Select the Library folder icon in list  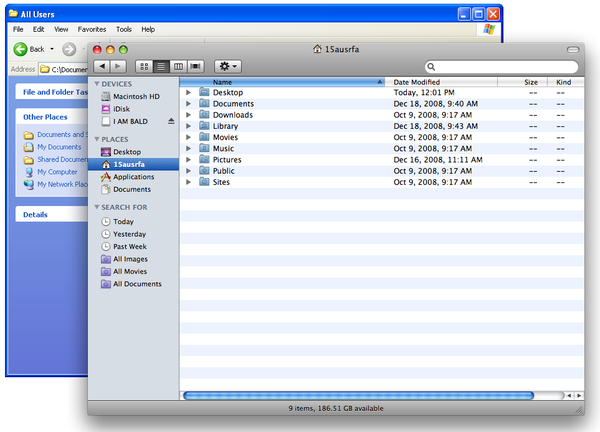(x=204, y=126)
